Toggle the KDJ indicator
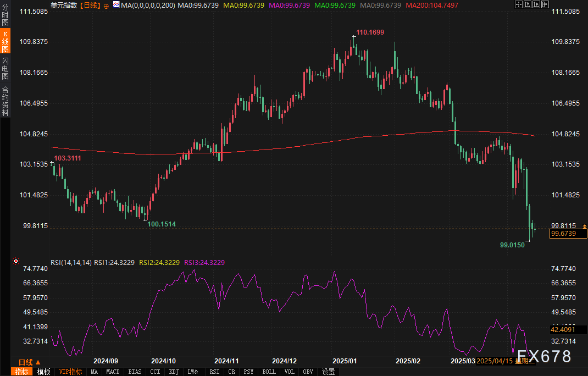The width and height of the screenshot is (588, 376). [174, 372]
